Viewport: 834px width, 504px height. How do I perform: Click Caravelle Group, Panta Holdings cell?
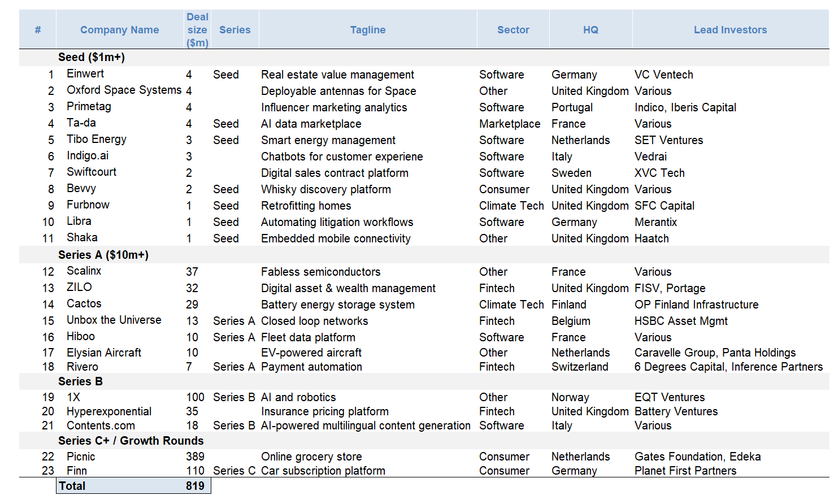(x=715, y=353)
